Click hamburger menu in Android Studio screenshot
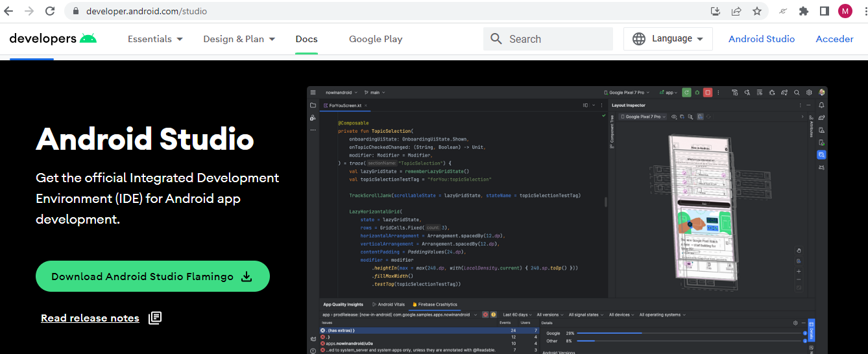The height and width of the screenshot is (354, 868). [x=313, y=93]
